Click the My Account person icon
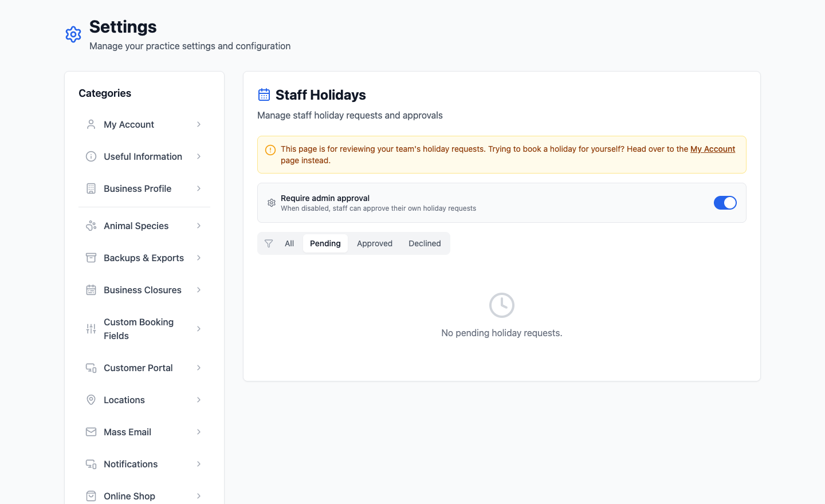The image size is (825, 504). (91, 124)
